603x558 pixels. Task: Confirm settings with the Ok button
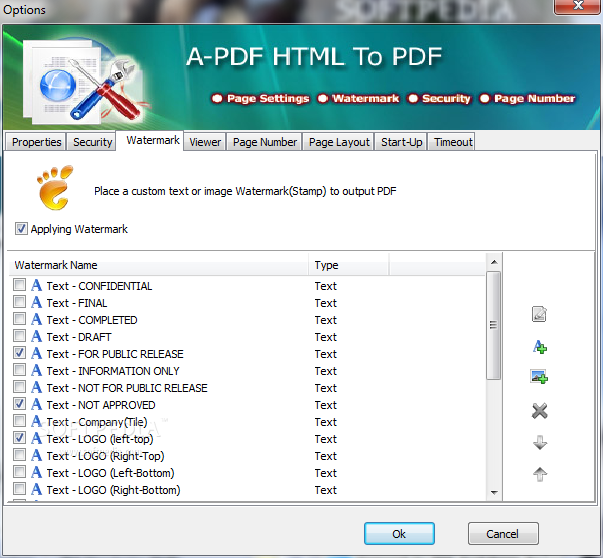399,533
